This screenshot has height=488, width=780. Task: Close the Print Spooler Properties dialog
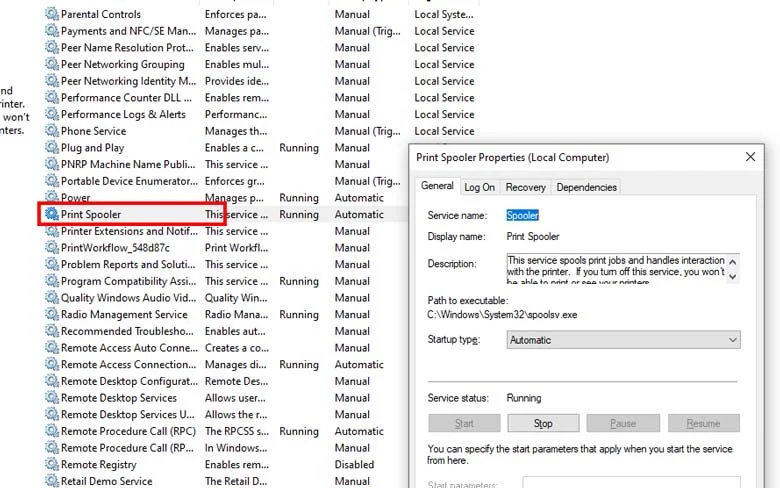[x=750, y=157]
